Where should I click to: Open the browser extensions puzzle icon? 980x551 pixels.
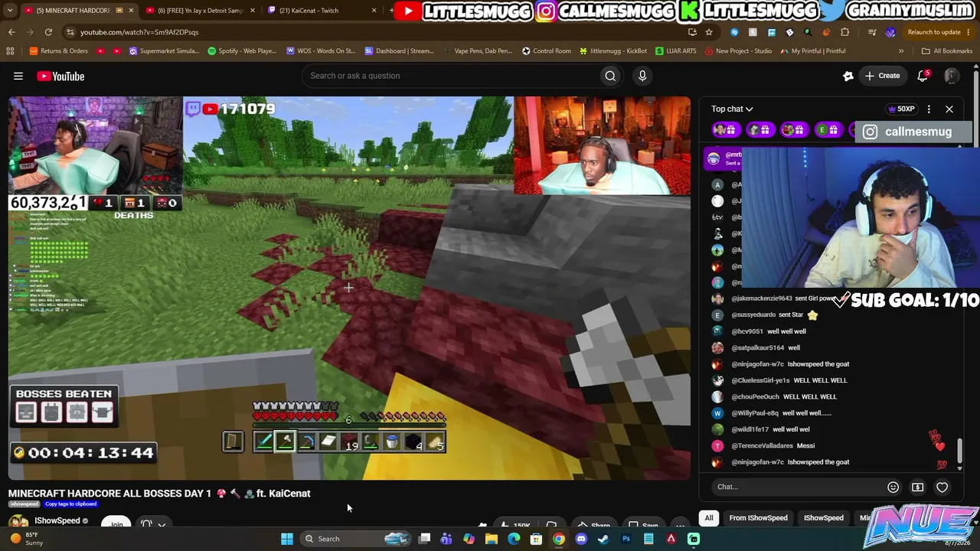[x=845, y=32]
